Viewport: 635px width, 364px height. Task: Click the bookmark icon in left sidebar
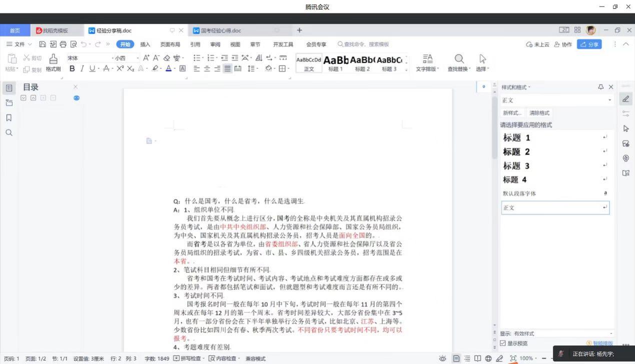pos(9,118)
